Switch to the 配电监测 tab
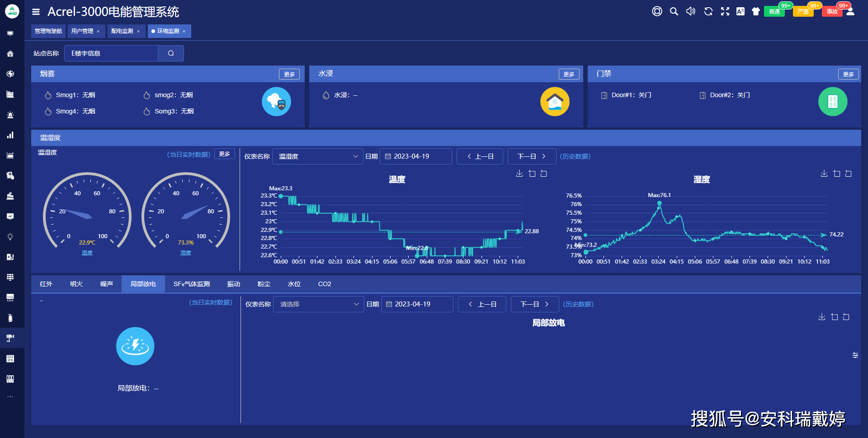Viewport: 868px width, 438px height. (x=122, y=31)
